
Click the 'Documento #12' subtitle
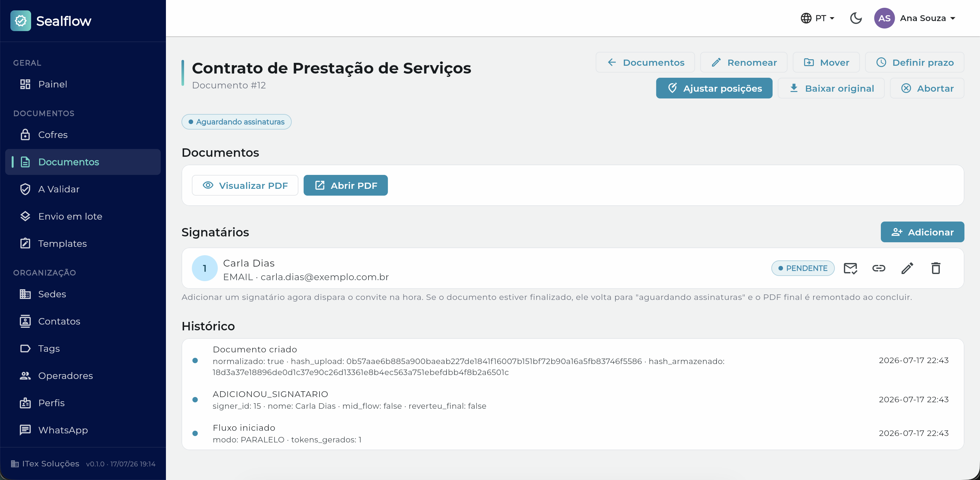[x=229, y=85]
